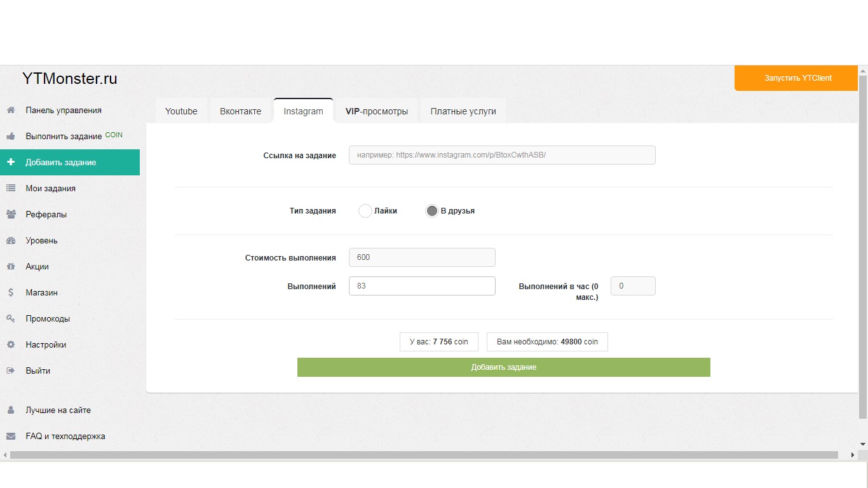The height and width of the screenshot is (488, 868).
Task: Switch to the Youtube tab
Action: click(181, 111)
